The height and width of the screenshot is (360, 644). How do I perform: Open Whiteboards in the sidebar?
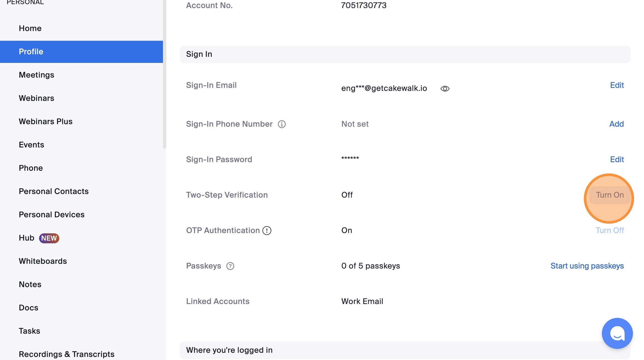tap(43, 261)
